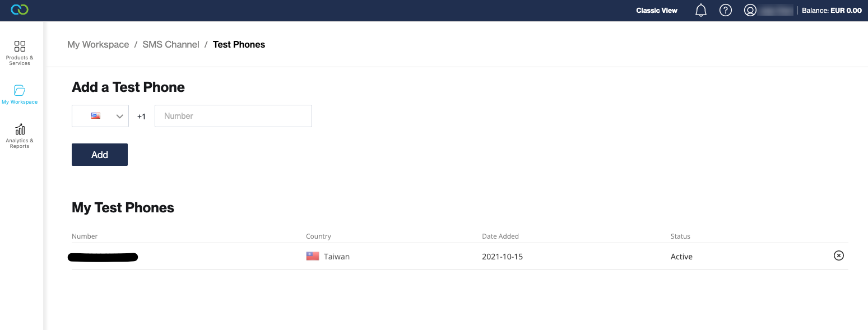Image resolution: width=868 pixels, height=330 pixels.
Task: Open Products & Services in the sidebar
Action: [x=20, y=53]
